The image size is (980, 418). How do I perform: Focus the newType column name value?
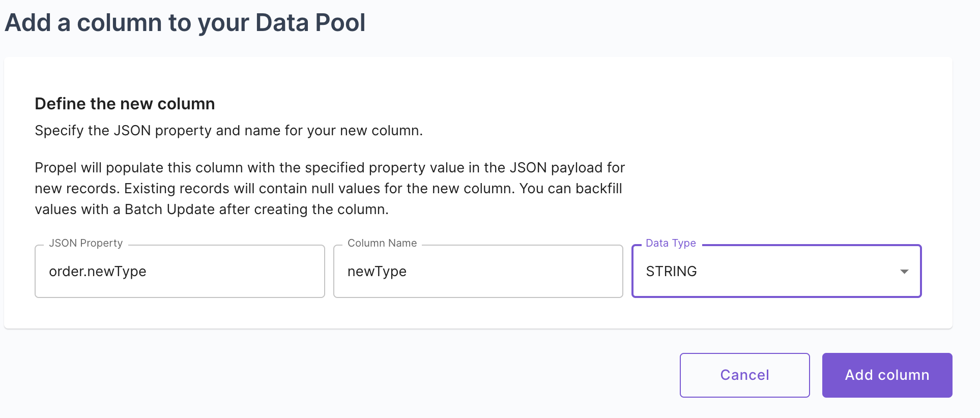coord(377,271)
